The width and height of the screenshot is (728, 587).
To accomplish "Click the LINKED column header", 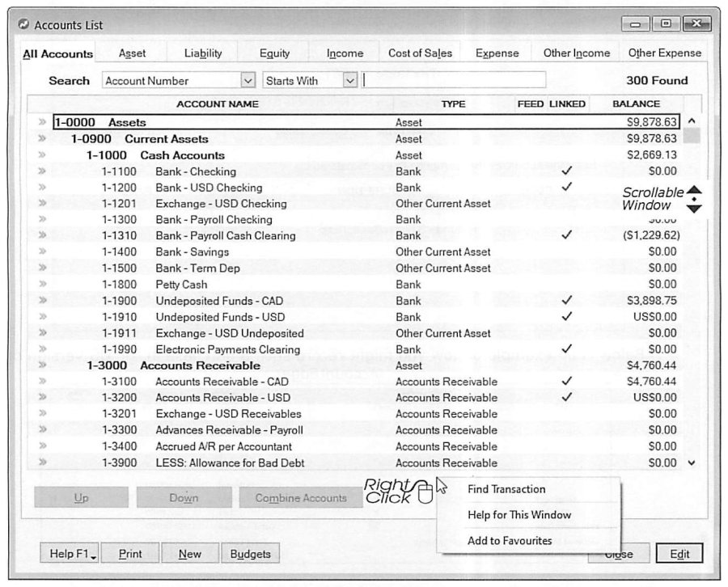I will (x=567, y=104).
